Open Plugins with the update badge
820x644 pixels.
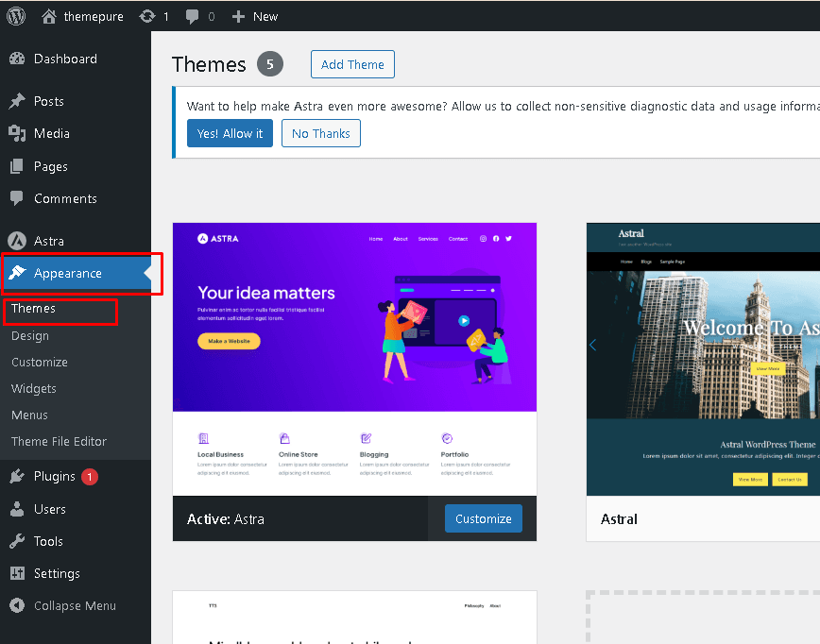[57, 477]
